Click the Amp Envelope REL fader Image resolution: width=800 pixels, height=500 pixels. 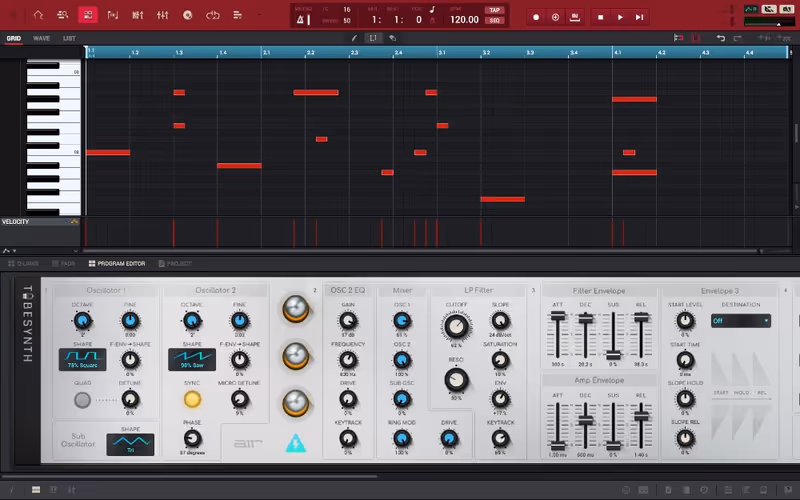(641, 416)
